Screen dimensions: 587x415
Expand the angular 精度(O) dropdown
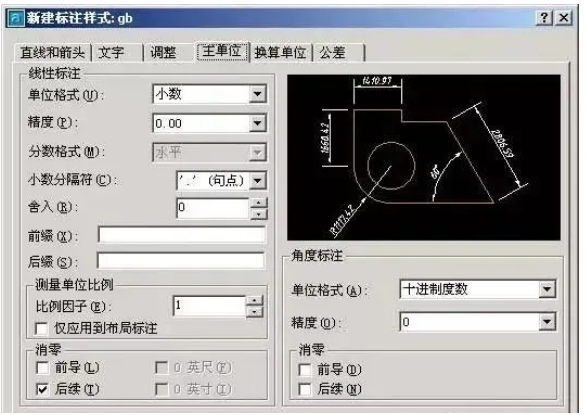pos(547,322)
